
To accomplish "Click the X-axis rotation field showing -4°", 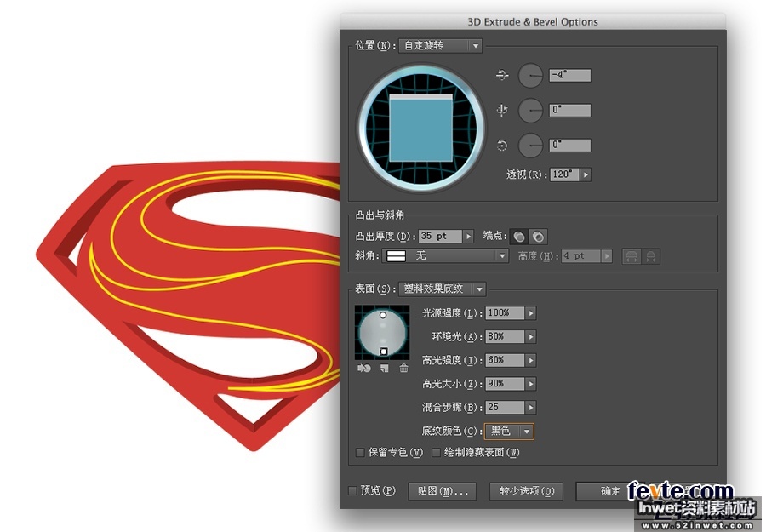I will click(569, 75).
